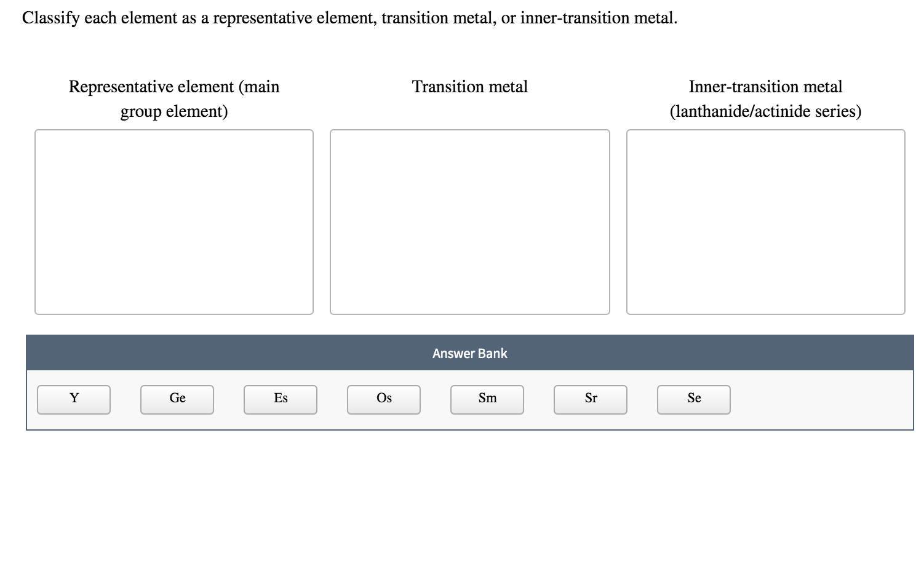
Task: Click the lanthanide/actinide series subtitle
Action: pos(765,111)
